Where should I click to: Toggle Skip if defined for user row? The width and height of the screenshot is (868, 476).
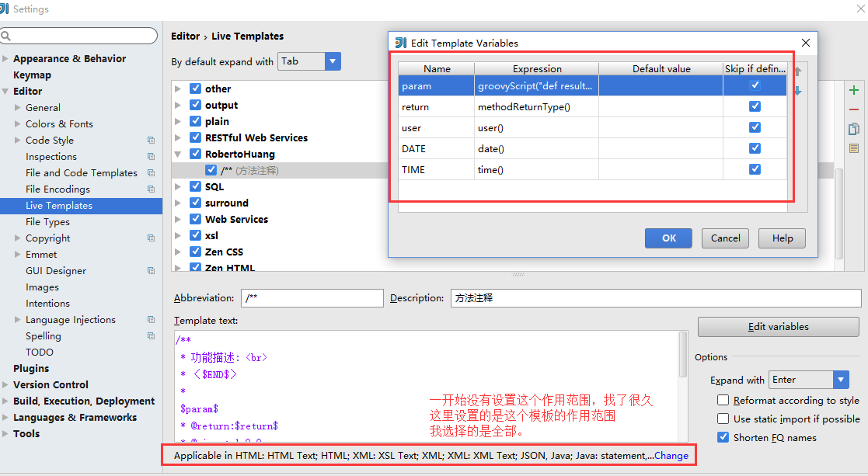click(755, 127)
